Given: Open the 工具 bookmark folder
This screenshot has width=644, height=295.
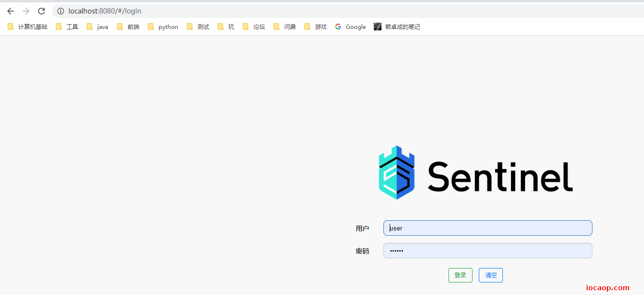Looking at the screenshot, I should click(67, 27).
